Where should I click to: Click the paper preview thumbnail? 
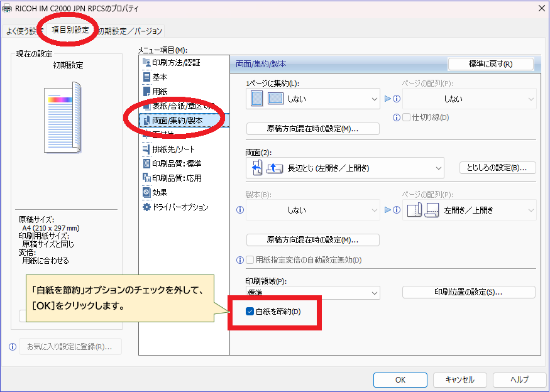coord(60,116)
